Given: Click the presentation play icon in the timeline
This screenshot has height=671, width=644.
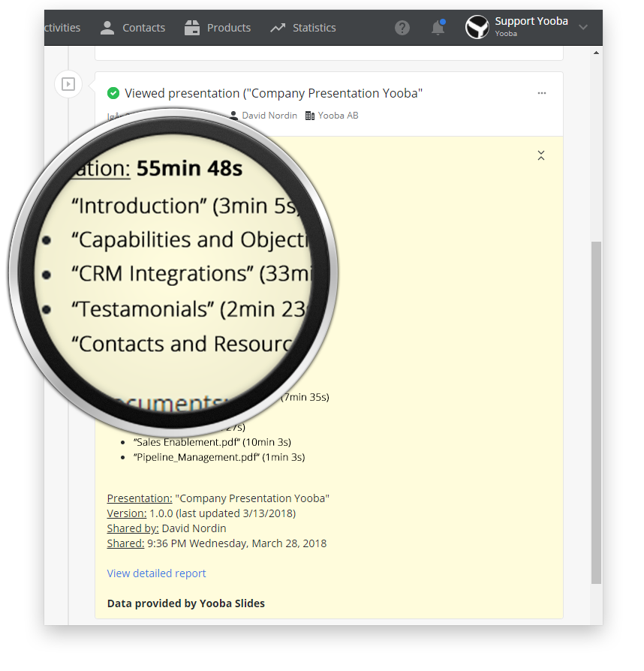Looking at the screenshot, I should tap(68, 84).
